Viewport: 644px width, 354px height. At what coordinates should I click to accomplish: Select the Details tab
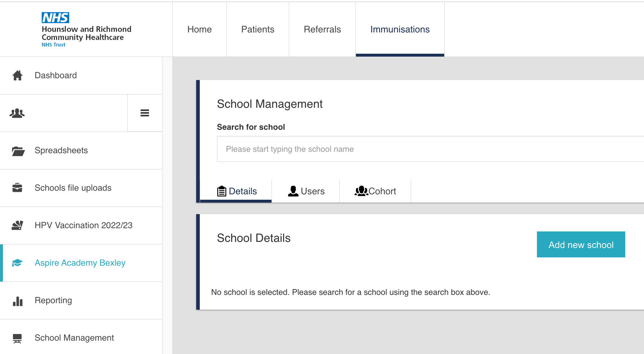coord(237,191)
